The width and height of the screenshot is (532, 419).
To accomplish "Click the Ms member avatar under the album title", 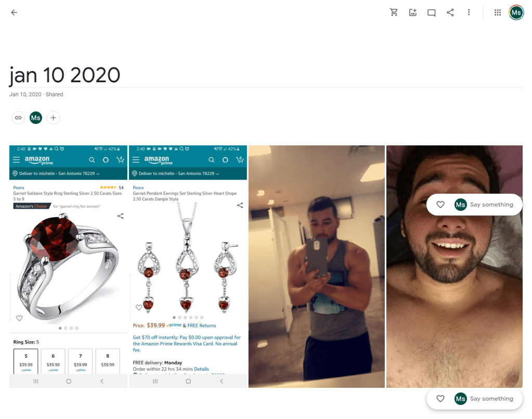I will pyautogui.click(x=36, y=118).
